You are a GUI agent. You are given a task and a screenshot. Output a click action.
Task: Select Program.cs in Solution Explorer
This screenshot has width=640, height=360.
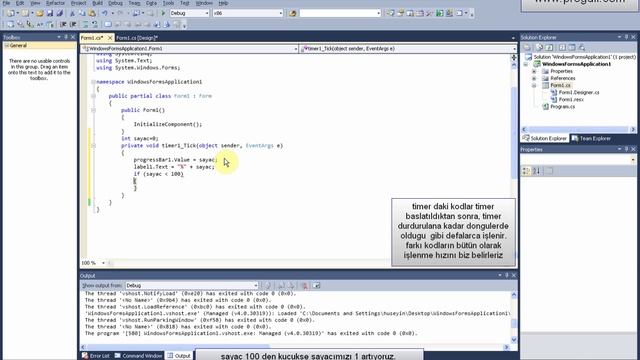click(x=562, y=107)
